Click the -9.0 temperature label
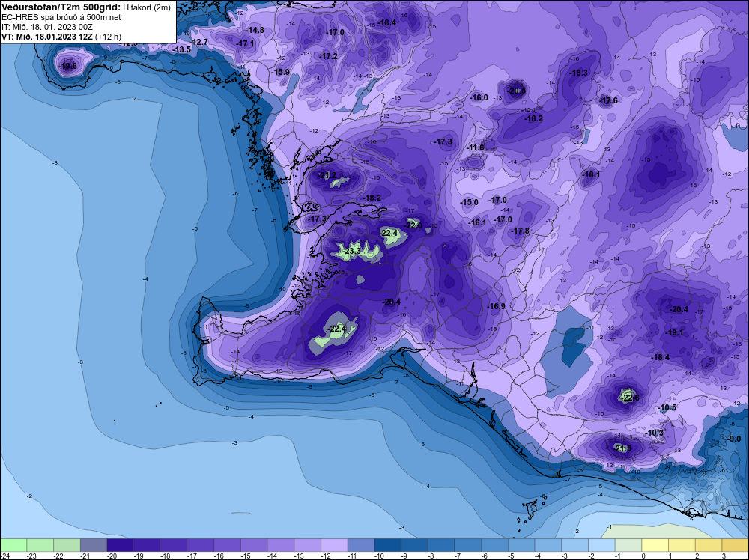 pyautogui.click(x=734, y=439)
